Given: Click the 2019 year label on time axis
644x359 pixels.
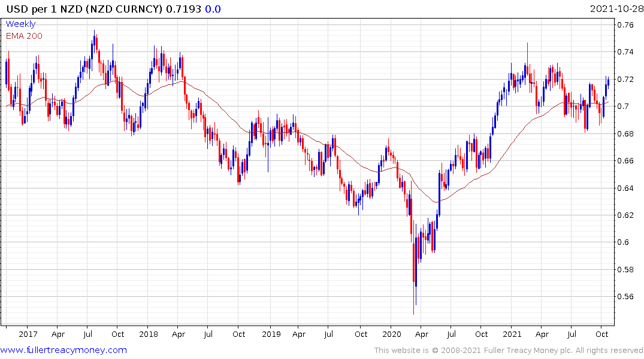Looking at the screenshot, I should tap(271, 334).
